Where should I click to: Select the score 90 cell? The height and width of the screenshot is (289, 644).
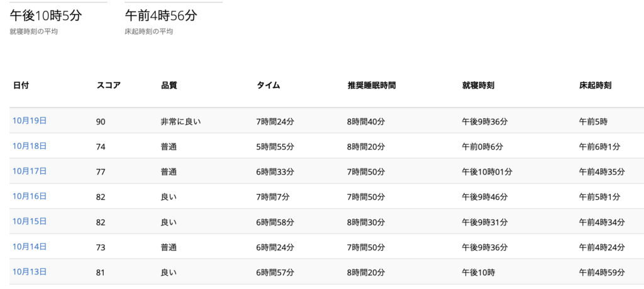pyautogui.click(x=101, y=121)
